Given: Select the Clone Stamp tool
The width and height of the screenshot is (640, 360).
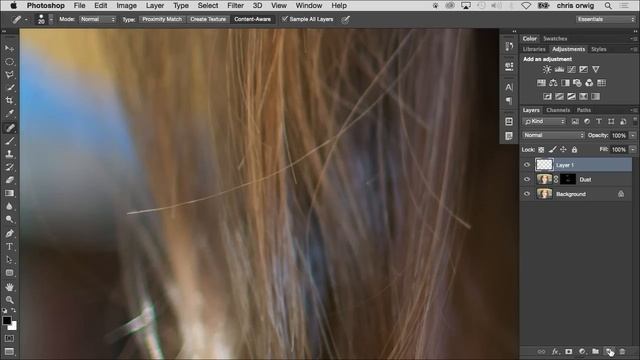Looking at the screenshot, I should (x=9, y=154).
